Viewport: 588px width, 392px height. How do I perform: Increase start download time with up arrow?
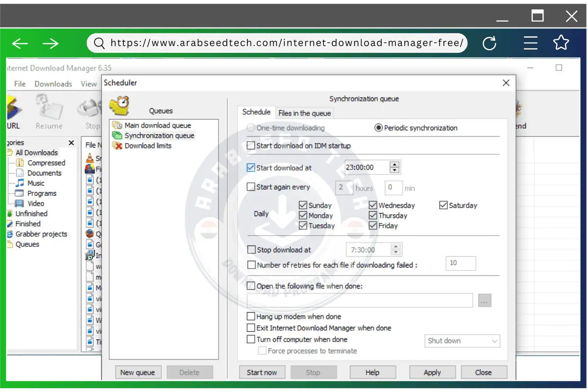pos(395,164)
